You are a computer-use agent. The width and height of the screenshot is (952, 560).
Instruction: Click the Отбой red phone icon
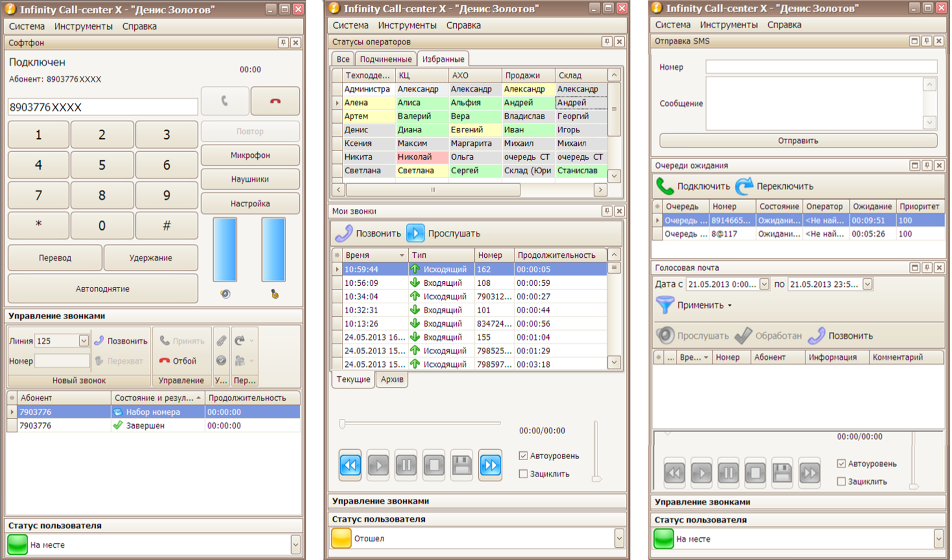[x=165, y=361]
